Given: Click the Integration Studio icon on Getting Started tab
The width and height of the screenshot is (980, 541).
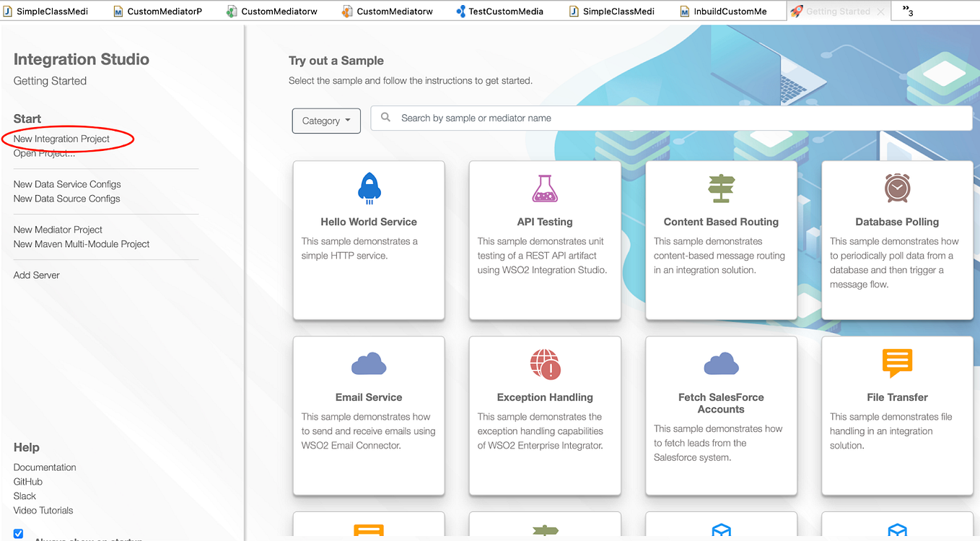Looking at the screenshot, I should (x=795, y=11).
